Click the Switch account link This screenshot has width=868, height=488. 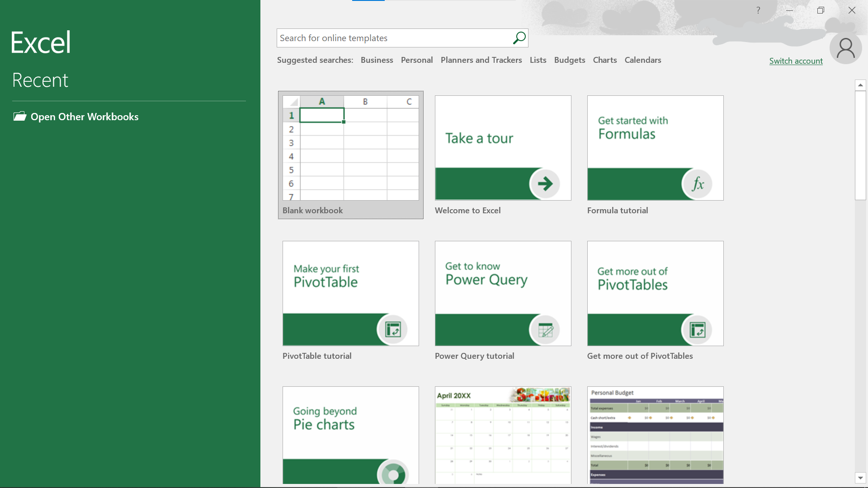point(796,61)
